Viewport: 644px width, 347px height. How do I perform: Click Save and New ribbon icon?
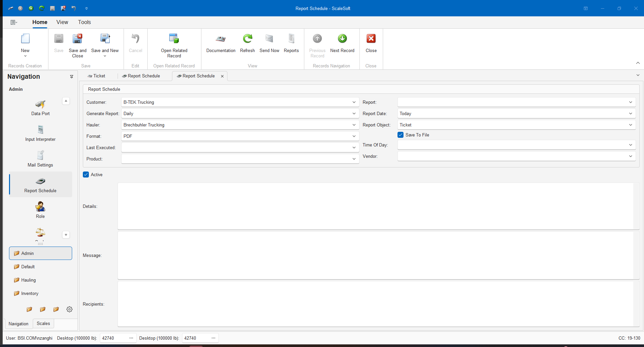(x=105, y=39)
